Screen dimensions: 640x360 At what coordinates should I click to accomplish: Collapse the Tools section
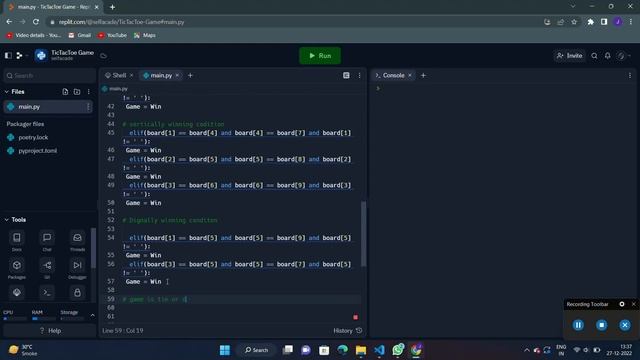7,220
